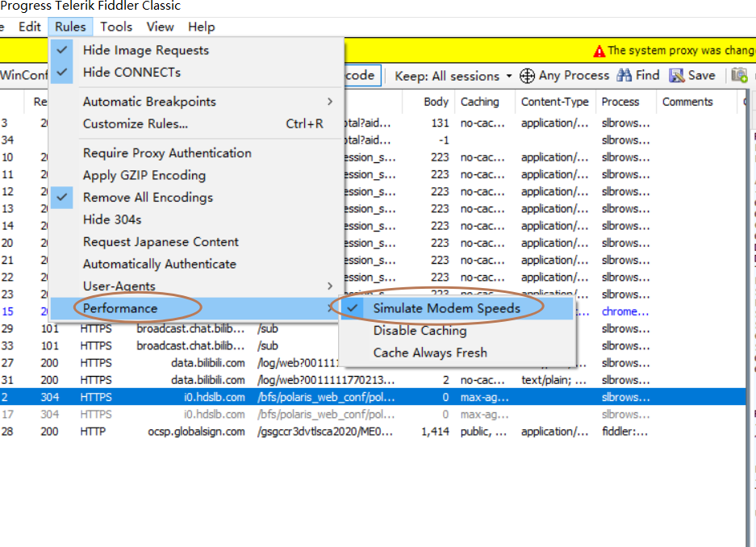Click the Save toolbar button
Viewport: 756px width, 547px height.
692,75
